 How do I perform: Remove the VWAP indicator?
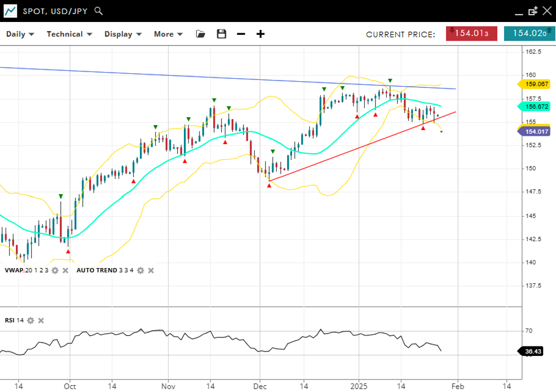65,270
